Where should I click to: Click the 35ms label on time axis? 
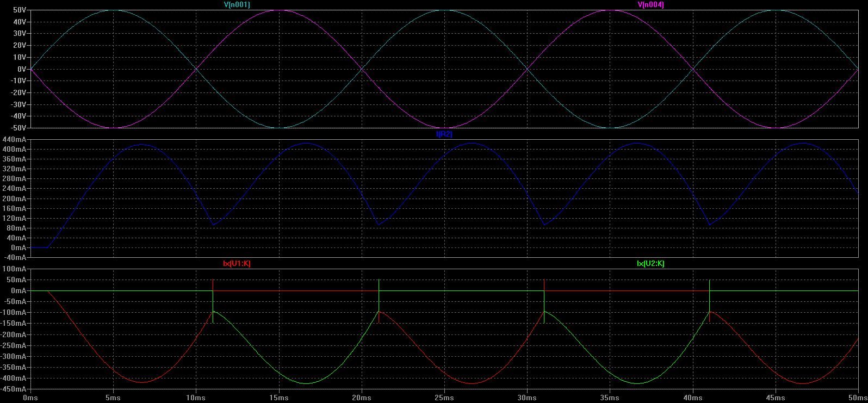tap(609, 398)
